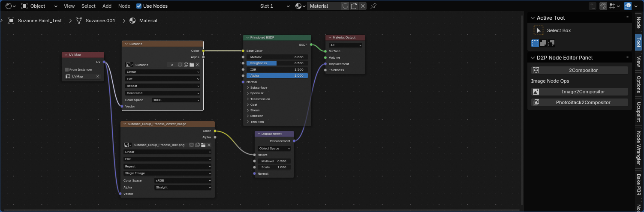This screenshot has height=212, width=644.
Task: Open the snap settings grid dropdown
Action: point(615,6)
